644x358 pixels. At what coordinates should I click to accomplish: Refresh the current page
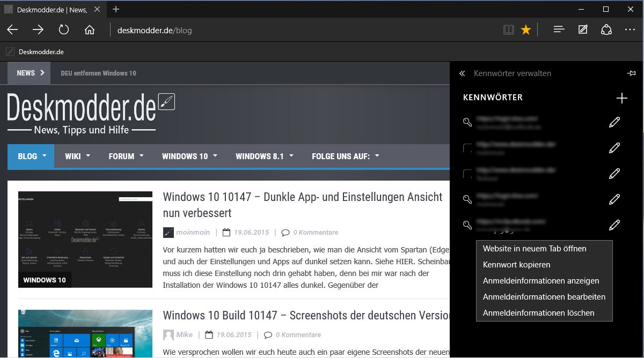tap(64, 30)
